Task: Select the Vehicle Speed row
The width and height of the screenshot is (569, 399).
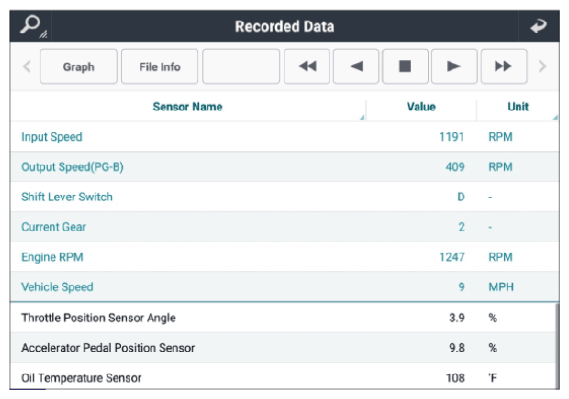Action: 284,287
